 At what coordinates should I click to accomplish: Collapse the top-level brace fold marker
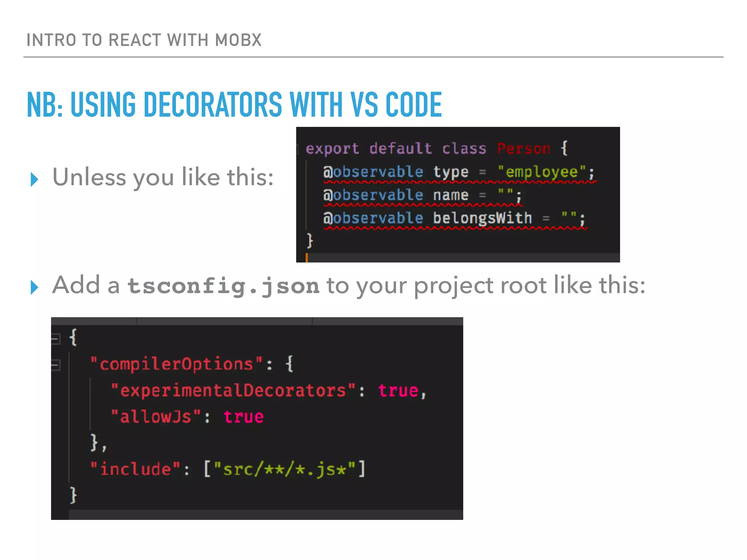pos(55,339)
